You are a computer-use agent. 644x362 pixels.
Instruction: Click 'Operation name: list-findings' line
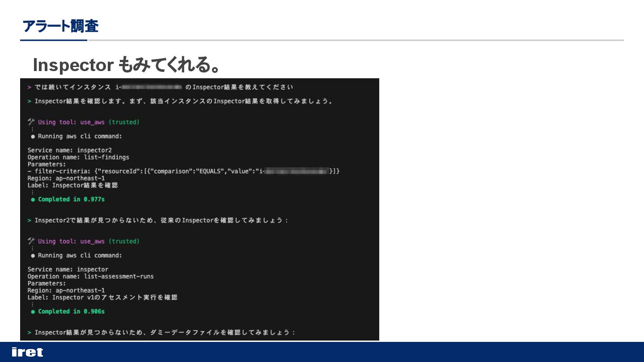coord(78,157)
